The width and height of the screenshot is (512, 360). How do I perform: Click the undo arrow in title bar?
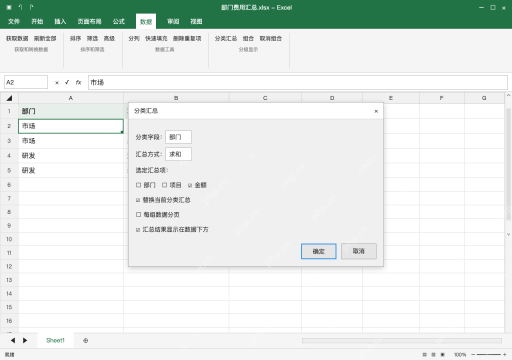coord(20,7)
